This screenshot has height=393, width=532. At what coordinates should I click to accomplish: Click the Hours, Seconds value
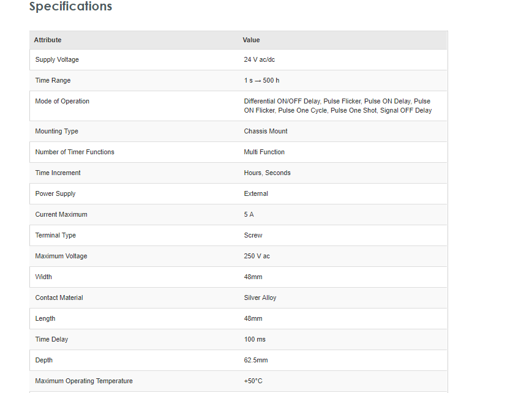click(x=268, y=173)
